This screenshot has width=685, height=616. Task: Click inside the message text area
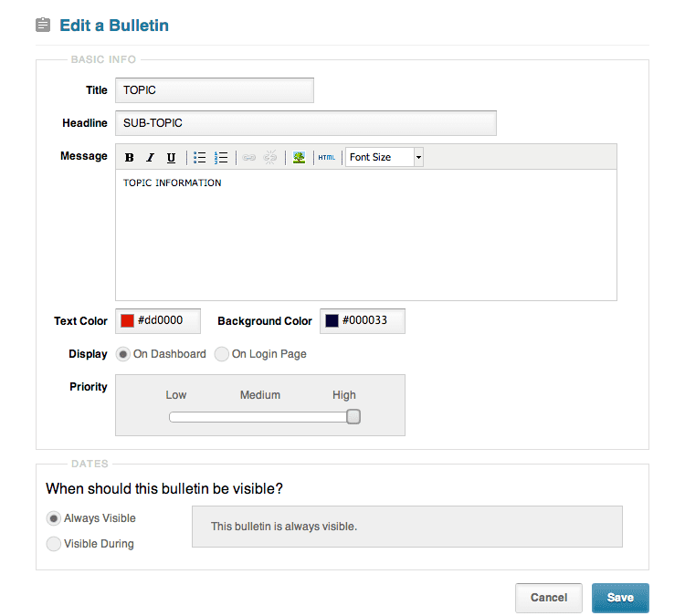point(366,235)
